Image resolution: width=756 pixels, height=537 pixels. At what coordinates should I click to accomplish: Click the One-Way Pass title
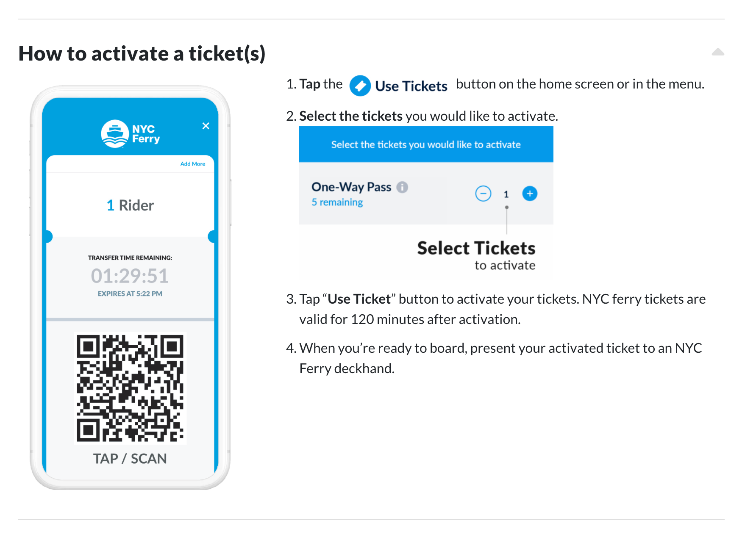351,187
